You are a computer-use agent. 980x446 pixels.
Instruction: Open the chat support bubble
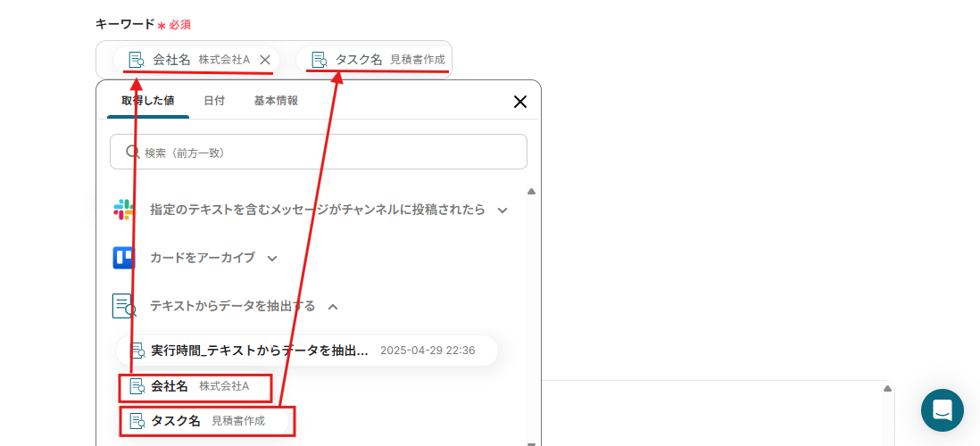(942, 410)
